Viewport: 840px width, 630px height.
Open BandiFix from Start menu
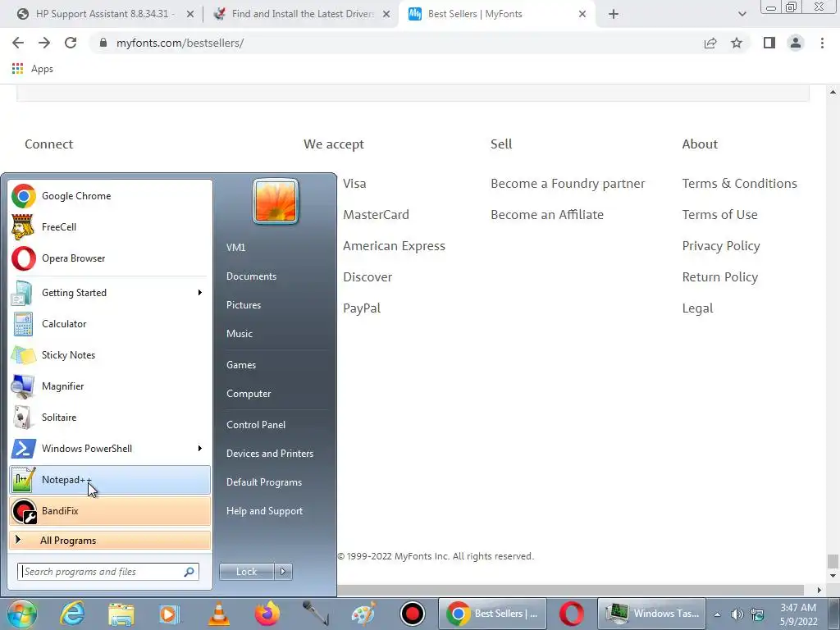(110, 511)
